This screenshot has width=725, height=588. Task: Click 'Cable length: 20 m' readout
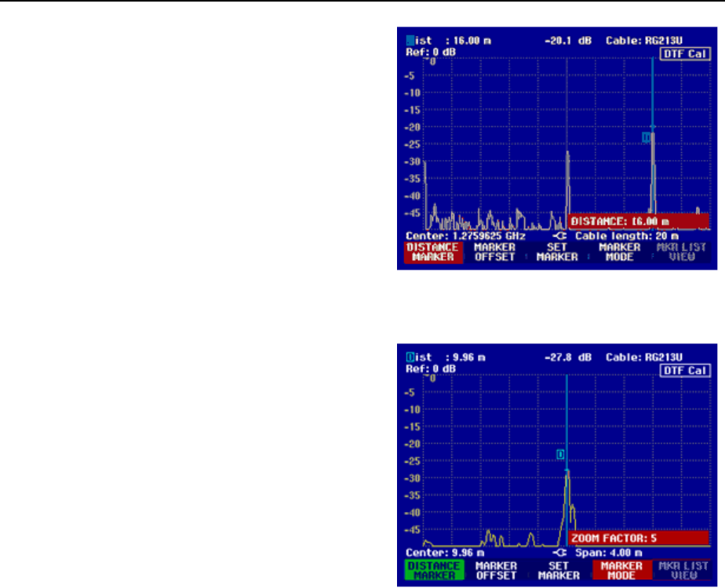pos(626,236)
